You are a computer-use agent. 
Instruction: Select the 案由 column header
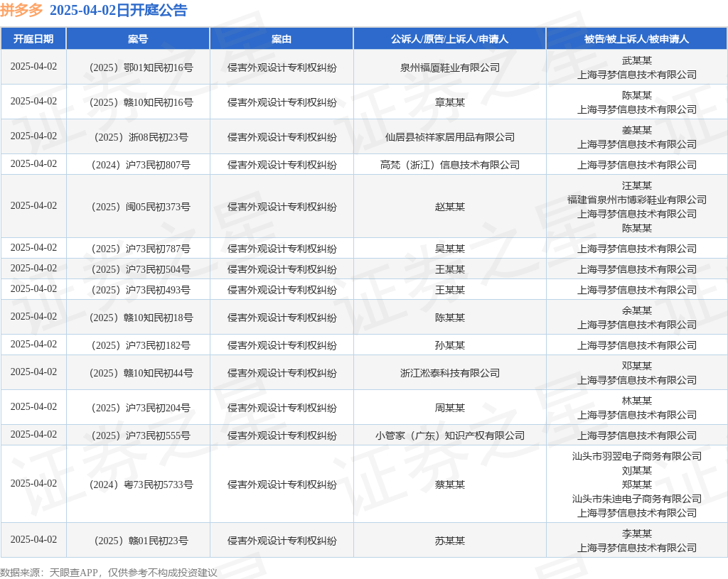click(x=282, y=39)
